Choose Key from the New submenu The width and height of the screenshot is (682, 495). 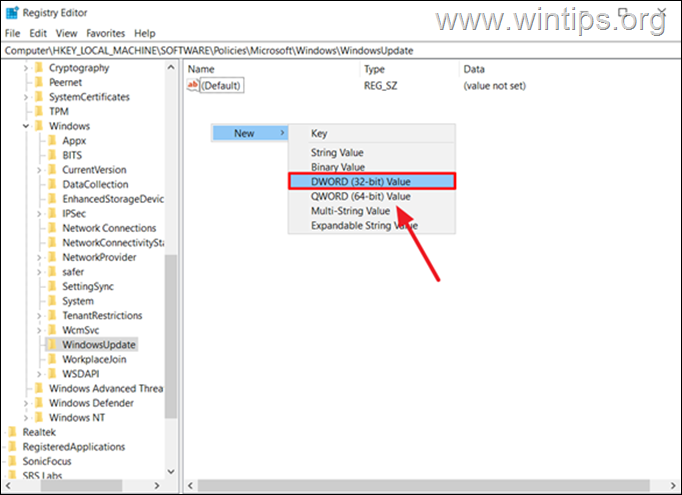[x=372, y=134]
